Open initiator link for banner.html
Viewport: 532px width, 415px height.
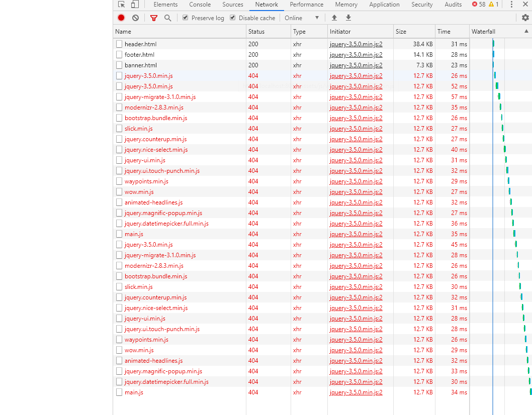(x=356, y=65)
